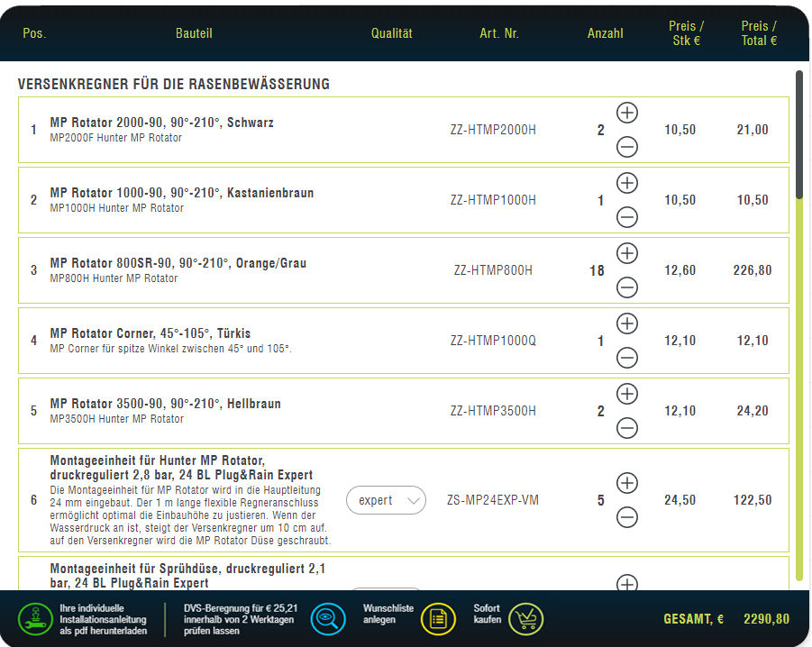This screenshot has width=812, height=647.
Task: Click subtitle 'MP2000F Hunter MP Rotator'
Action: 116,138
